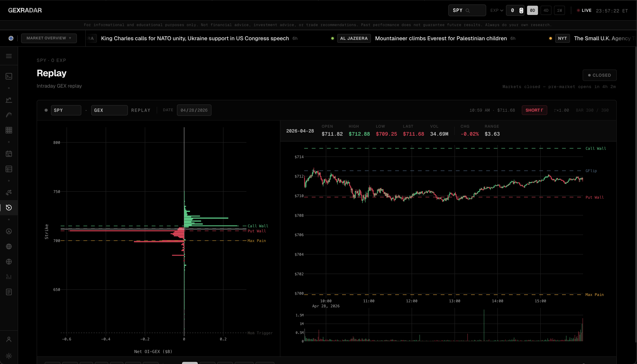This screenshot has width=637, height=364.
Task: Select the 1W expiry toggle
Action: point(559,11)
